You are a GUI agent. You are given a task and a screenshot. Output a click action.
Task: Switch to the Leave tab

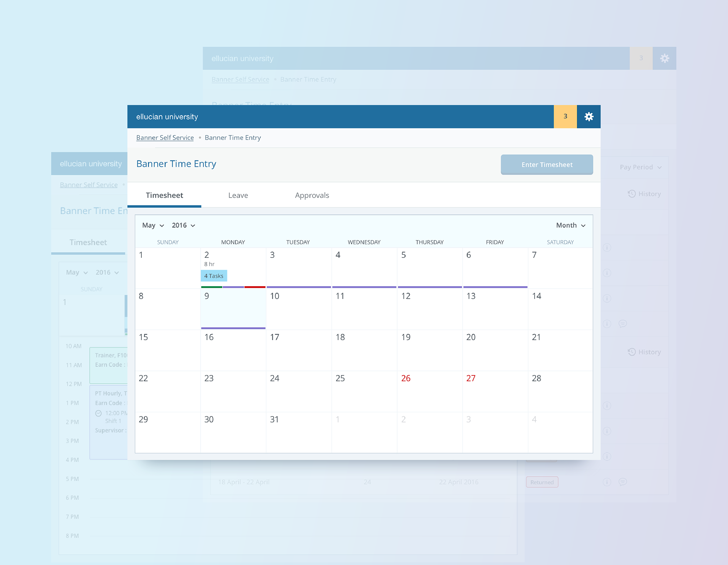(238, 195)
